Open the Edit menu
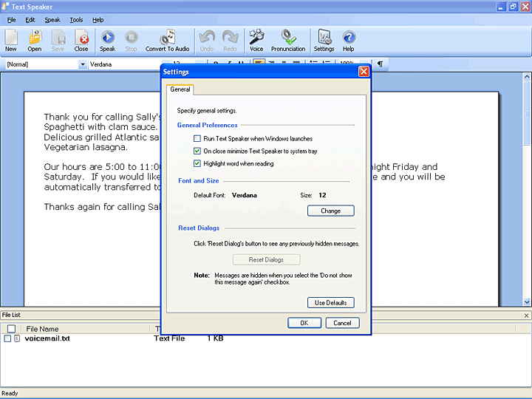The width and height of the screenshot is (532, 399). (30, 20)
